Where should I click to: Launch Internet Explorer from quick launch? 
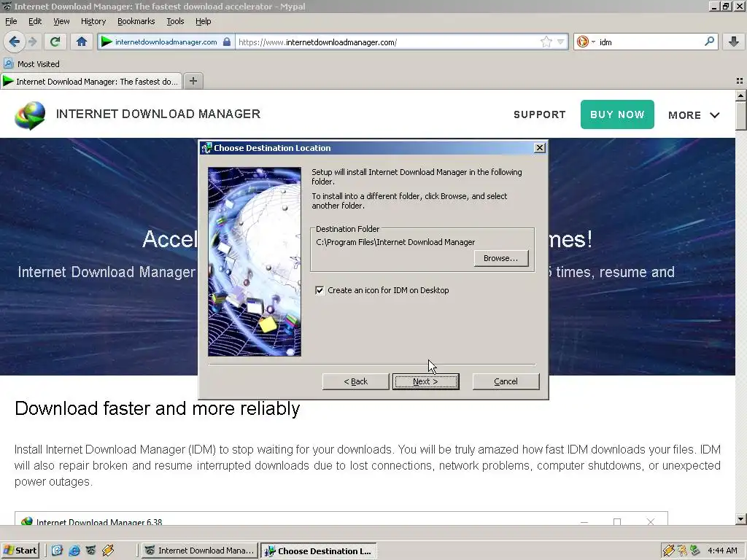[74, 551]
